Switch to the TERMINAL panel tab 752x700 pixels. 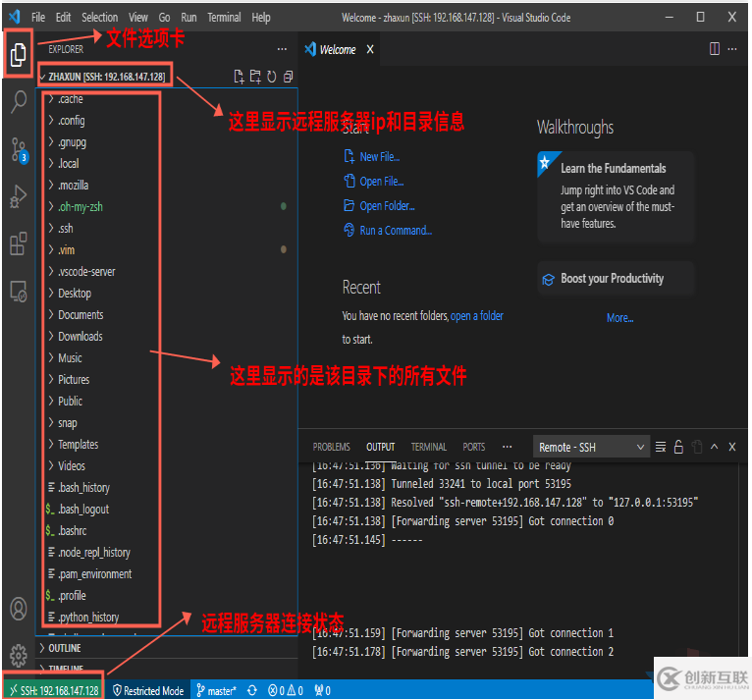428,447
